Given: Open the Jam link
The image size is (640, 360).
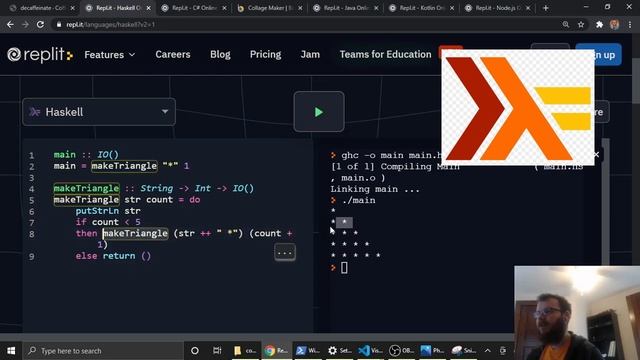Looking at the screenshot, I should pos(310,54).
